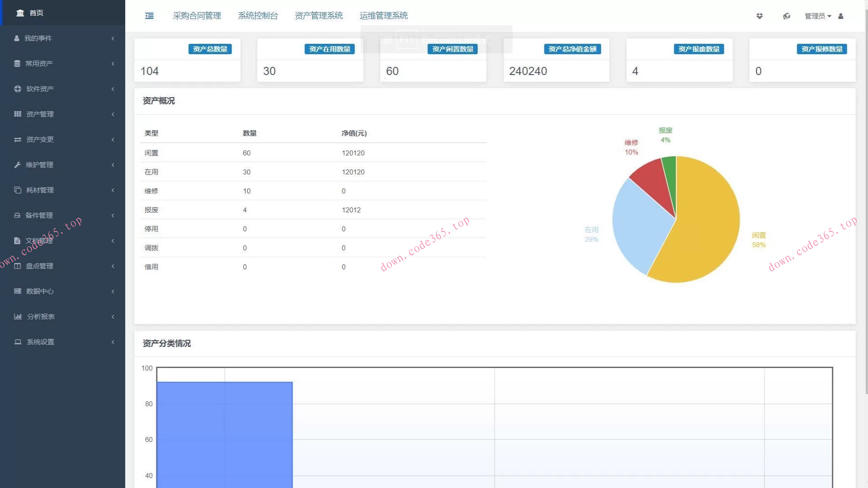868x488 pixels.
Task: Click the home bank icon labeled 首页
Action: coord(20,13)
